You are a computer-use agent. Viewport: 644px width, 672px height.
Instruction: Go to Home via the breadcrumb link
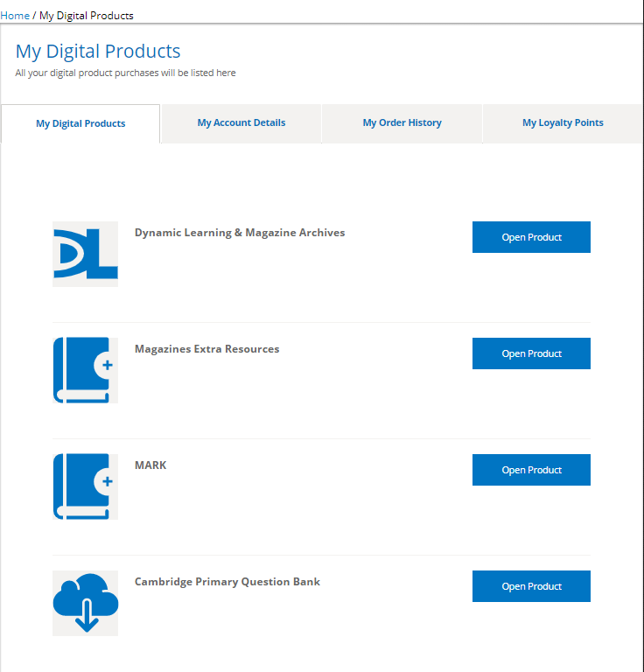click(15, 15)
